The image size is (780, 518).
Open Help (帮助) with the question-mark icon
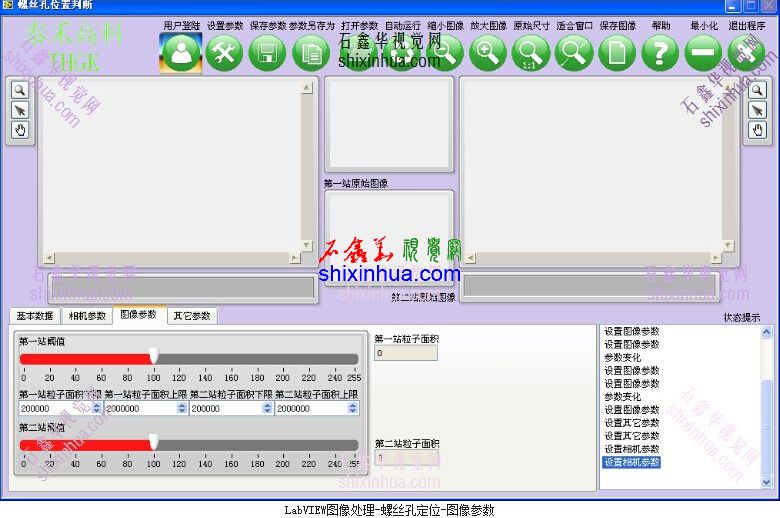[x=660, y=53]
